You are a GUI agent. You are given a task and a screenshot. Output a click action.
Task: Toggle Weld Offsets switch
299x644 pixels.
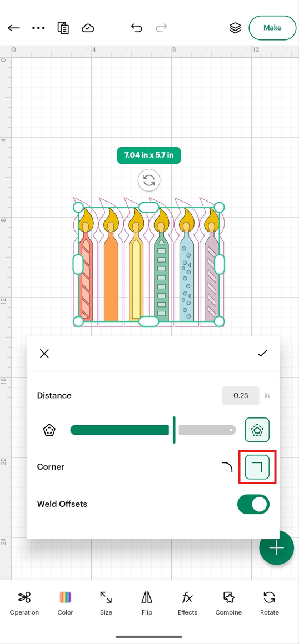click(253, 504)
